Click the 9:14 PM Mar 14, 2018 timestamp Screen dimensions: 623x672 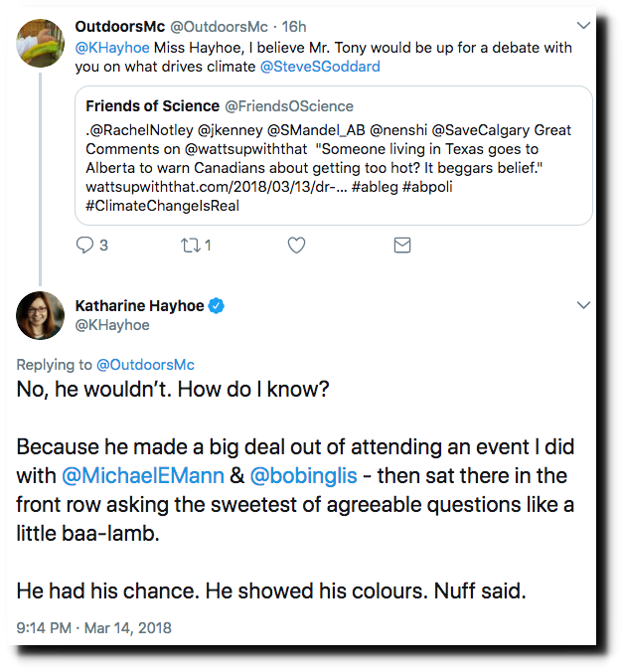(93, 628)
